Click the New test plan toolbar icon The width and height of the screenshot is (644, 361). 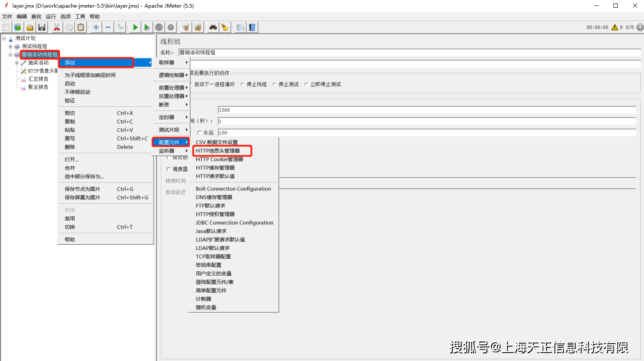pyautogui.click(x=6, y=27)
